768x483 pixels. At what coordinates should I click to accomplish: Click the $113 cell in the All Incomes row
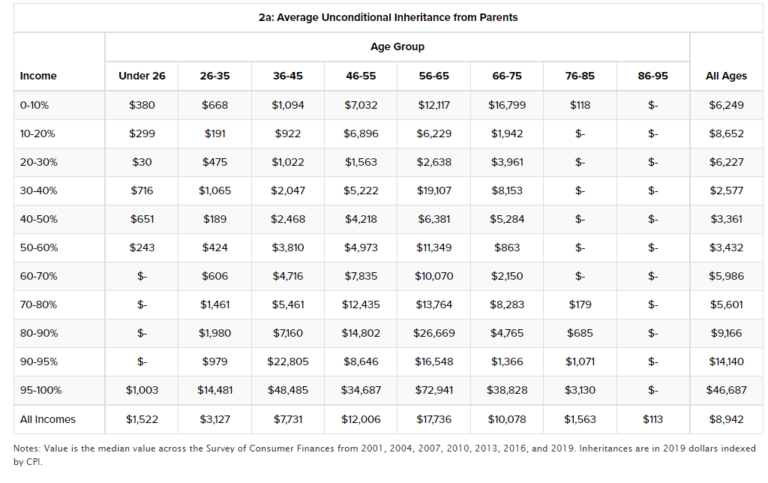point(652,418)
